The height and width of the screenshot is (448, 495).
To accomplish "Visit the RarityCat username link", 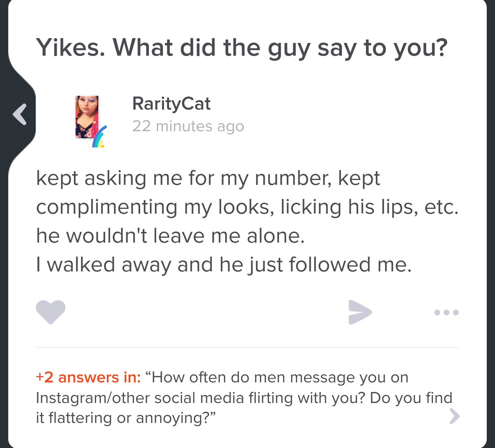I will (171, 104).
